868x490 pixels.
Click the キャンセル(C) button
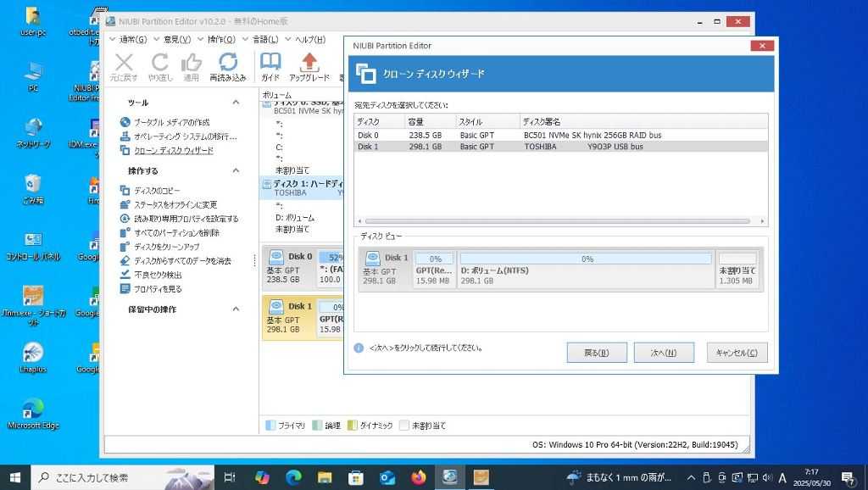pos(736,353)
